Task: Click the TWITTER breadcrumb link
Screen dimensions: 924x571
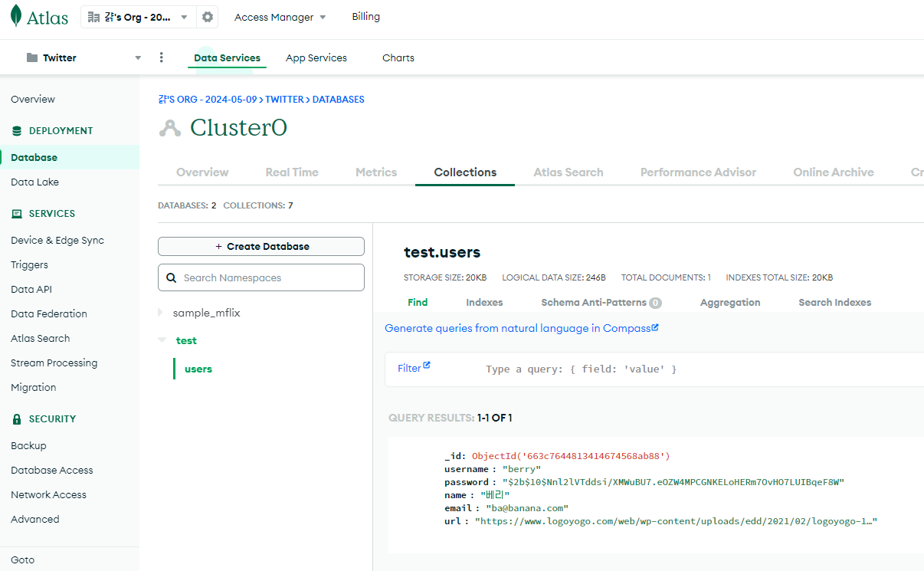Action: coord(285,100)
